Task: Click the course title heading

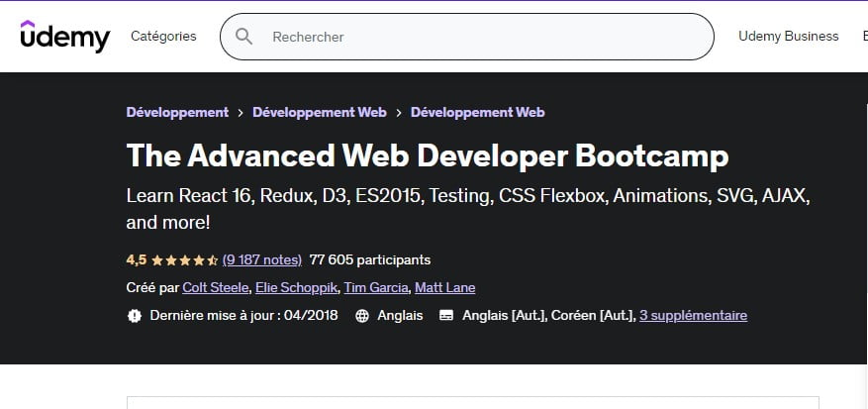Action: point(428,155)
